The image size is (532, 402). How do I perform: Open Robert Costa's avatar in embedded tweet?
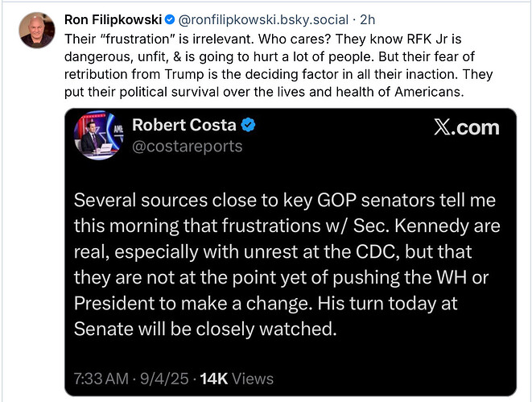coord(99,135)
